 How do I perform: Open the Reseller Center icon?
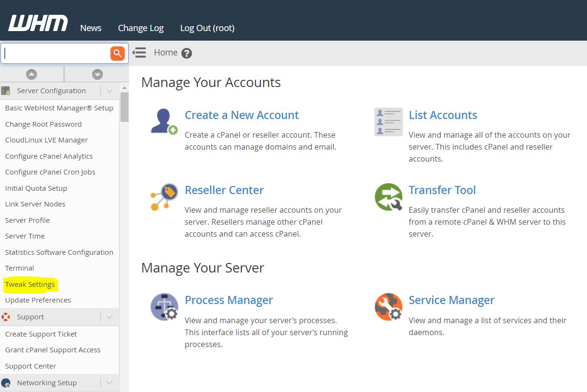pyautogui.click(x=164, y=196)
